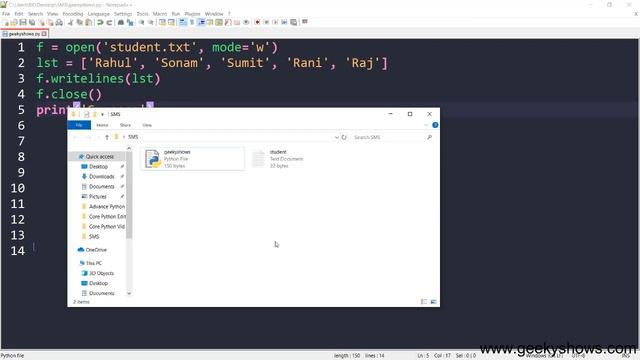Save the current file via toolbar
Viewport: 640px width, 360px height.
tap(23, 22)
